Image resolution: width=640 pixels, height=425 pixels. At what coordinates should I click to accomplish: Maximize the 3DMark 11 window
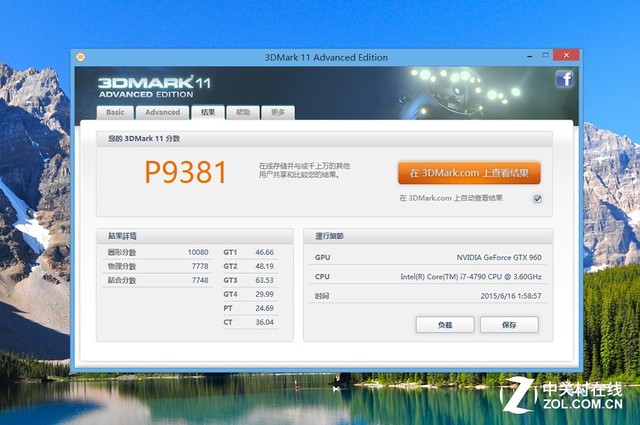[x=545, y=55]
